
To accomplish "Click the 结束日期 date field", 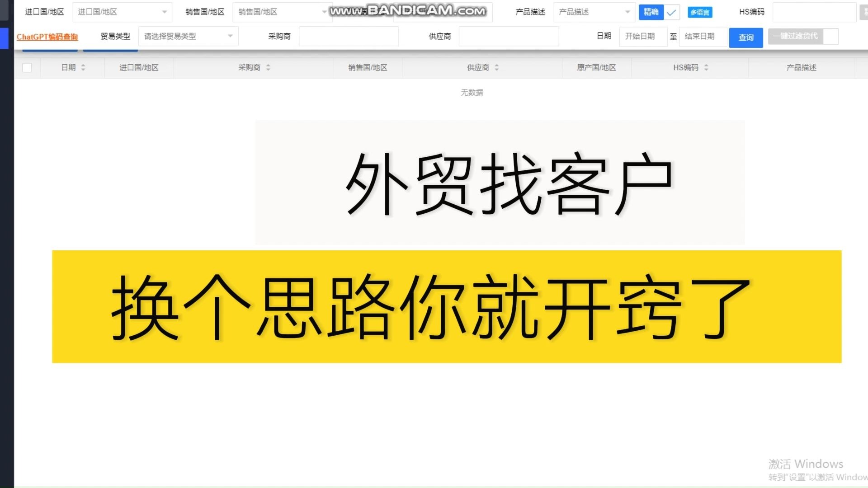I will pyautogui.click(x=703, y=36).
